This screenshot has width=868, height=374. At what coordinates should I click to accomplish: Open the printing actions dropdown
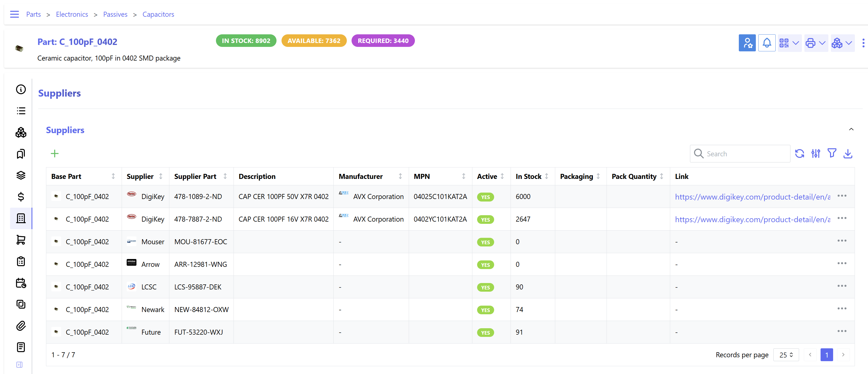816,43
